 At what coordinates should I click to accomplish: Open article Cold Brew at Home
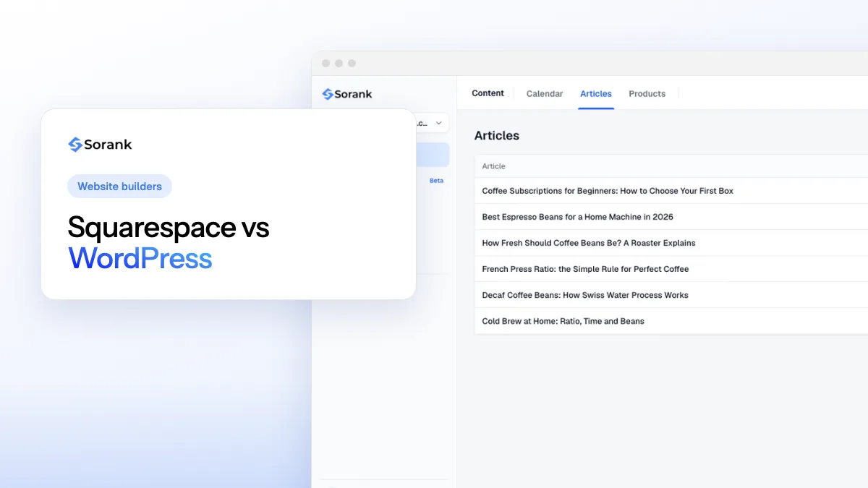click(563, 321)
